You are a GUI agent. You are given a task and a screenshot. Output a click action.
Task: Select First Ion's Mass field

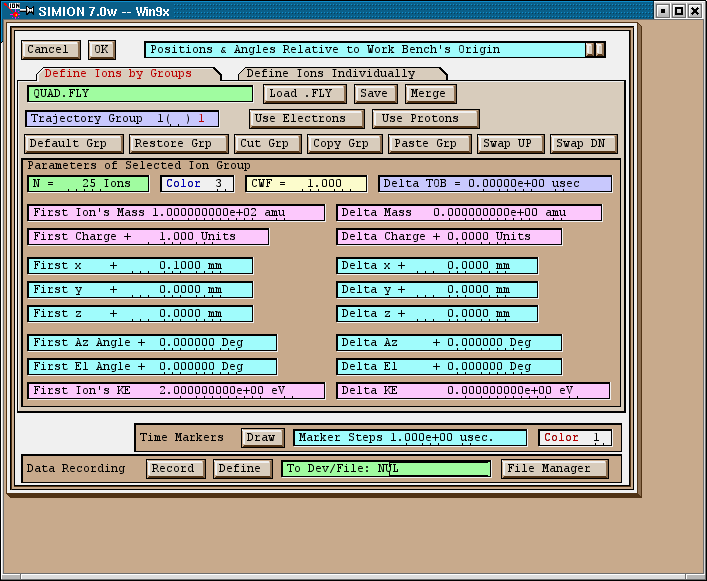[x=176, y=213]
